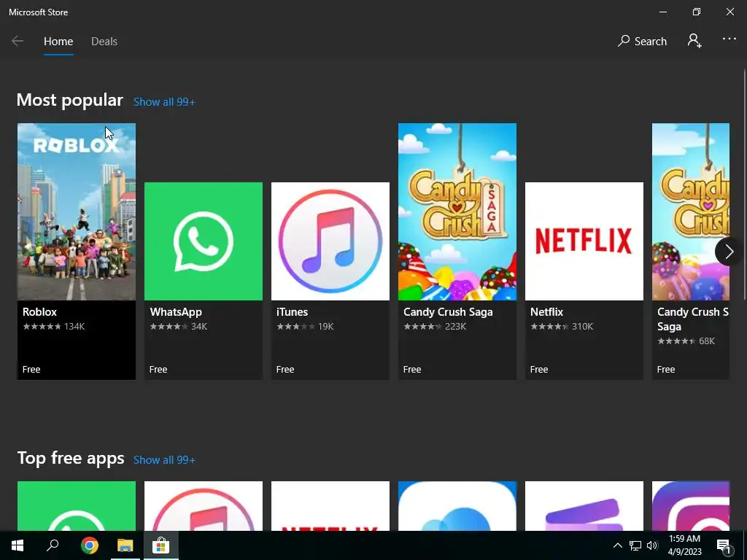Click the vertical scrollbar of the Store
747x560 pixels.
(x=744, y=184)
